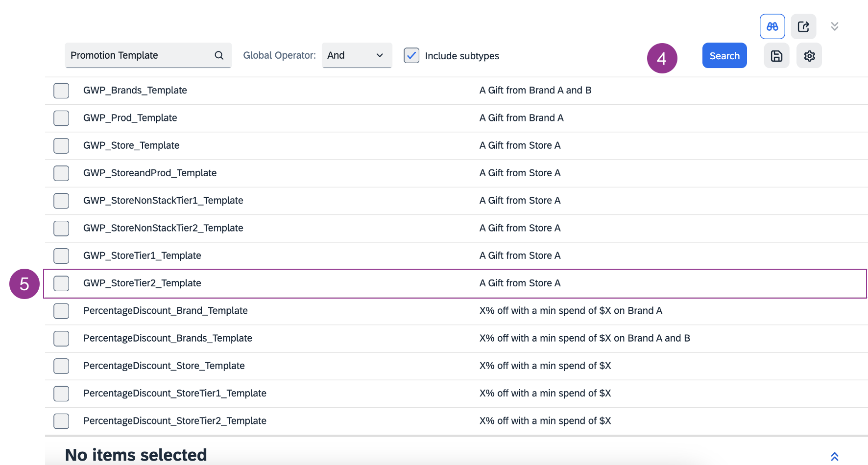The image size is (868, 465).
Task: Click the GWP_StoreNonStackTier1_Template row name
Action: pos(163,201)
